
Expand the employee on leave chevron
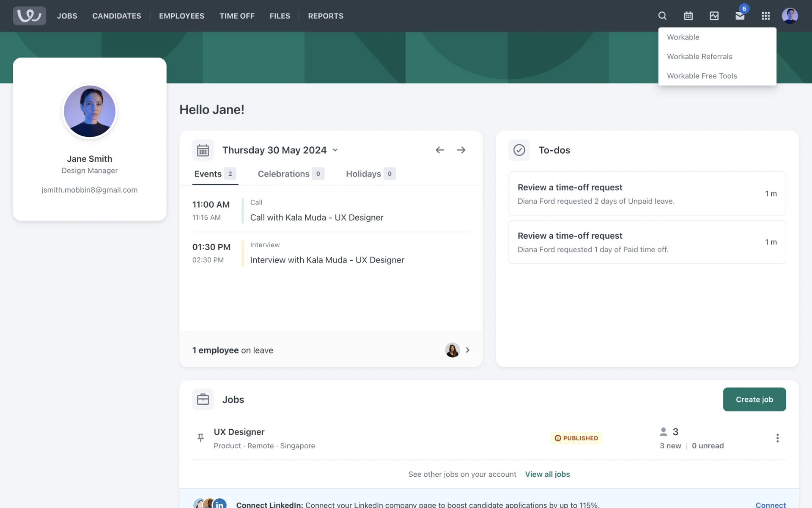(467, 350)
